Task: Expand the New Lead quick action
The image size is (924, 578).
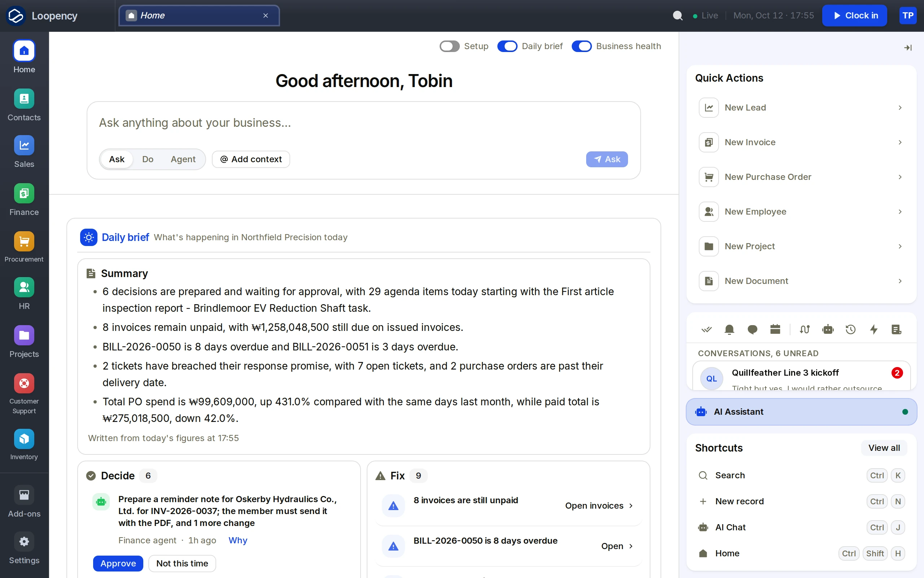Action: [x=801, y=107]
